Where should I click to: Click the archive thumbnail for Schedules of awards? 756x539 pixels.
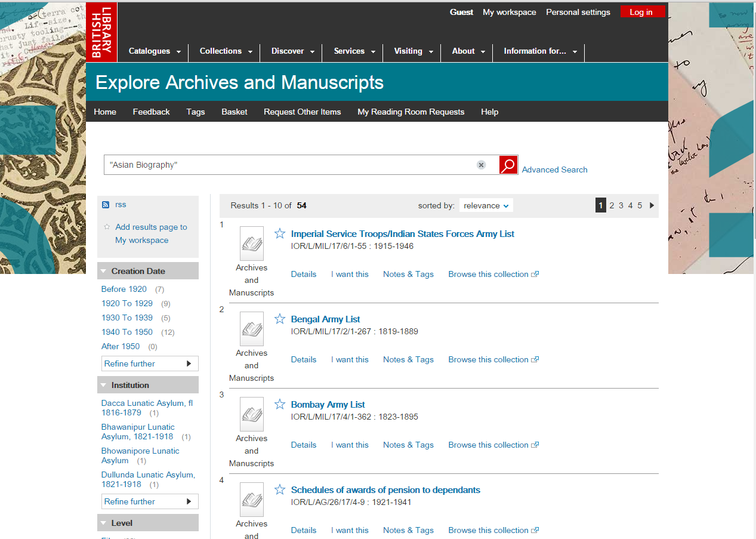tap(251, 499)
